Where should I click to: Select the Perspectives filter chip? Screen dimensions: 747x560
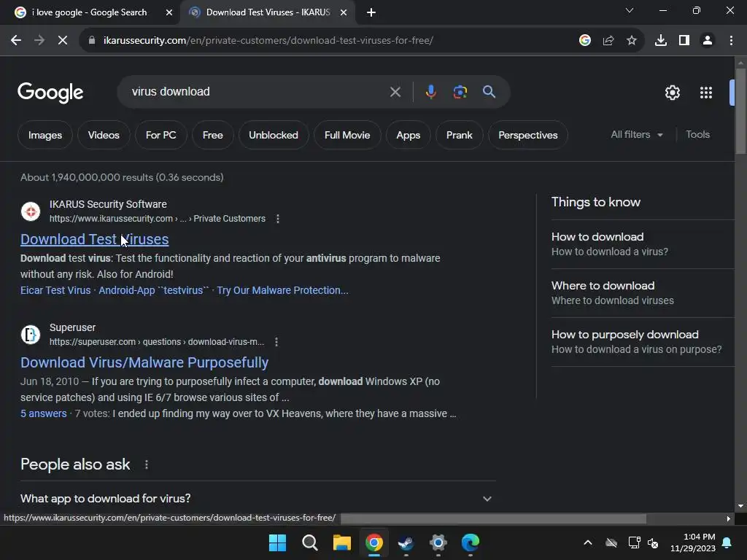click(x=528, y=135)
